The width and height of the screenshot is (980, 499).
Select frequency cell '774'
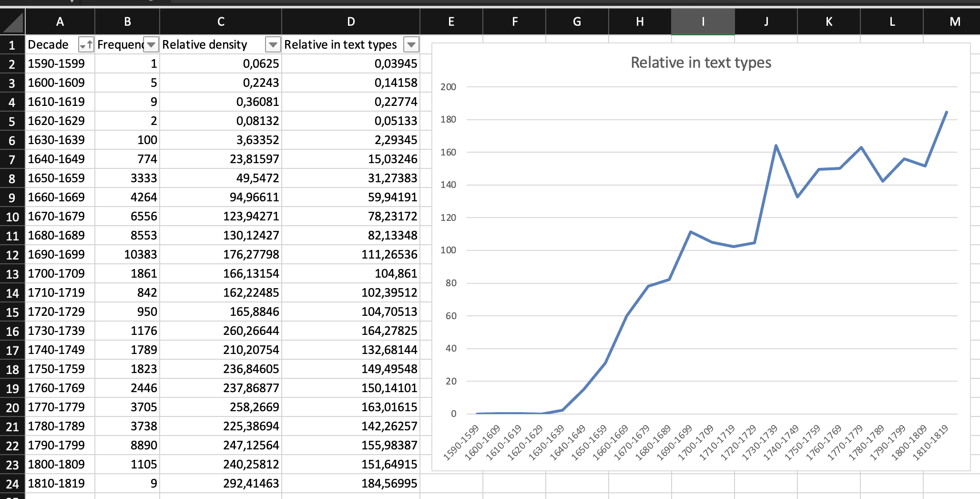(127, 159)
